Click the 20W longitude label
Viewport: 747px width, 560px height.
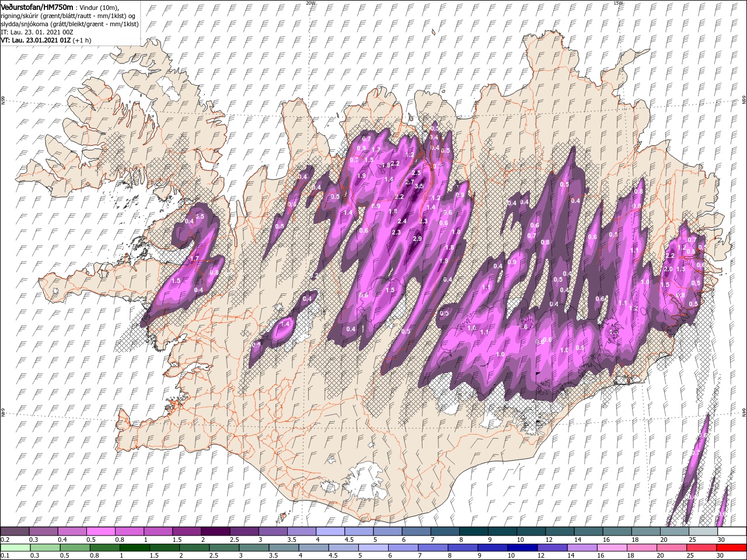coord(310,3)
